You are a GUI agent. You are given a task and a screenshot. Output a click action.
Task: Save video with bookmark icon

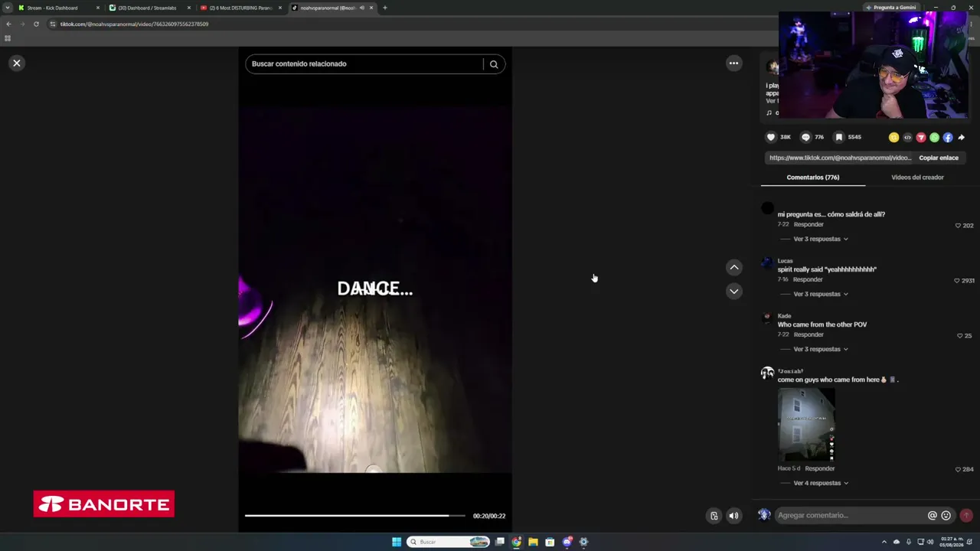click(839, 137)
